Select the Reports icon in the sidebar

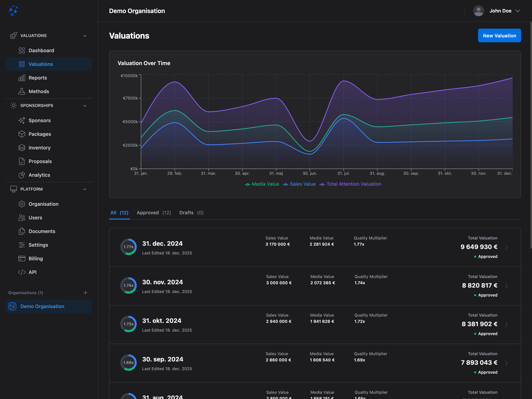coord(22,78)
